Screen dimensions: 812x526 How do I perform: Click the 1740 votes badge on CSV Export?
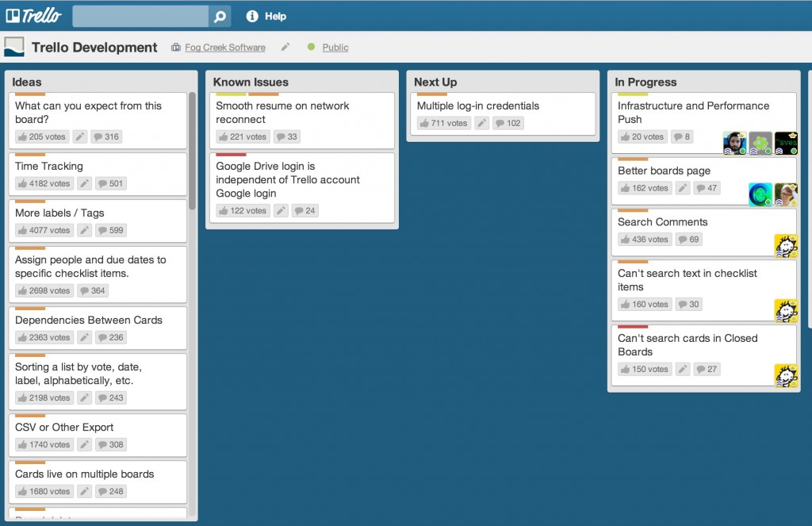point(44,444)
